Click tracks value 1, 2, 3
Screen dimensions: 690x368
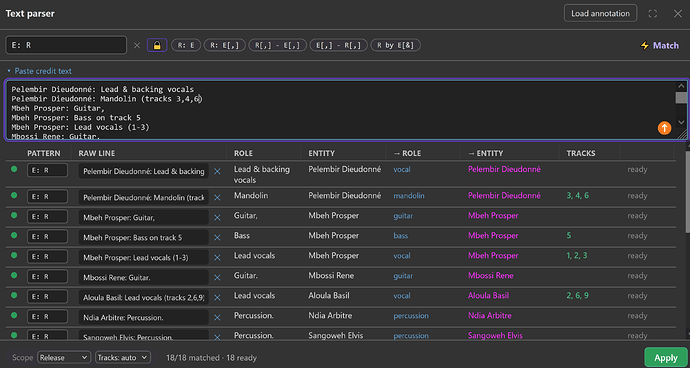(577, 255)
